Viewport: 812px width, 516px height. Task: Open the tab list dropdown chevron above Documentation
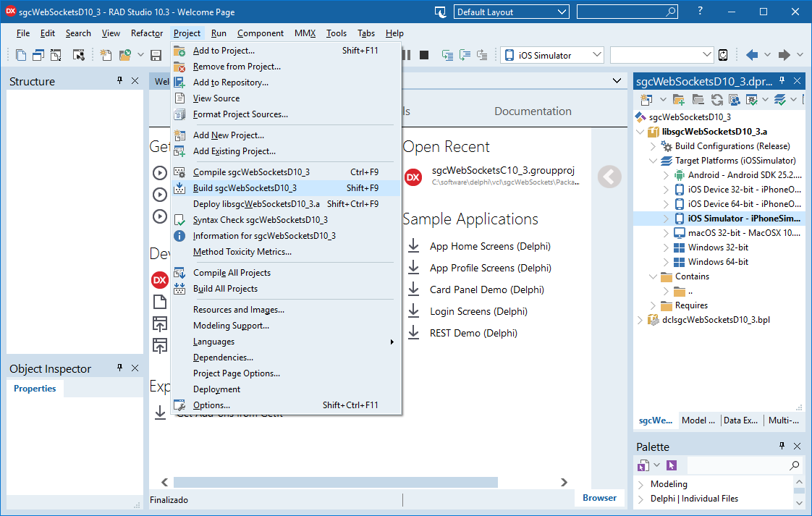click(617, 81)
